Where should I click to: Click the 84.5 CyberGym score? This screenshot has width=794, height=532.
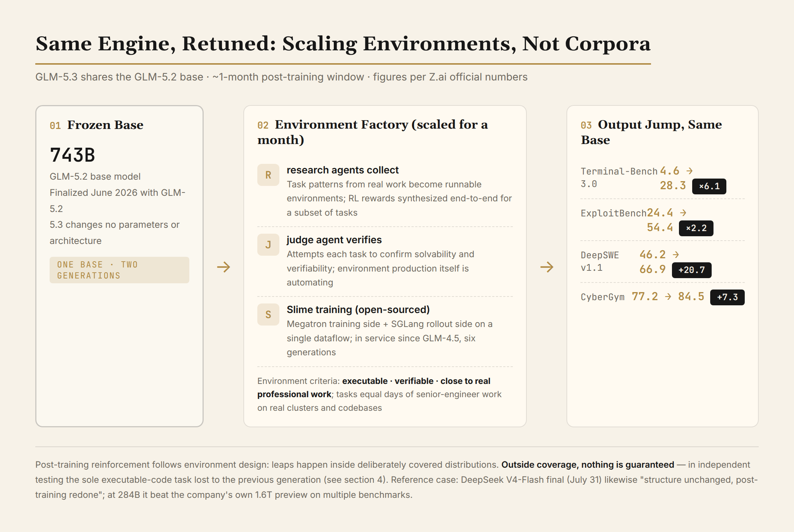tap(691, 296)
